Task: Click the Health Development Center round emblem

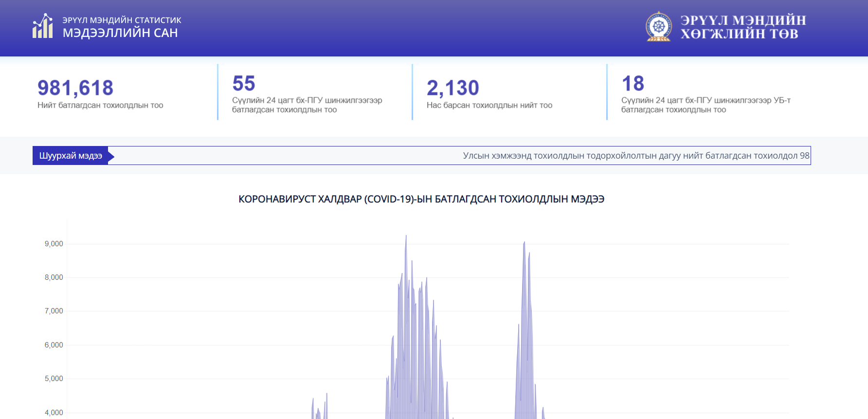Action: pyautogui.click(x=658, y=27)
